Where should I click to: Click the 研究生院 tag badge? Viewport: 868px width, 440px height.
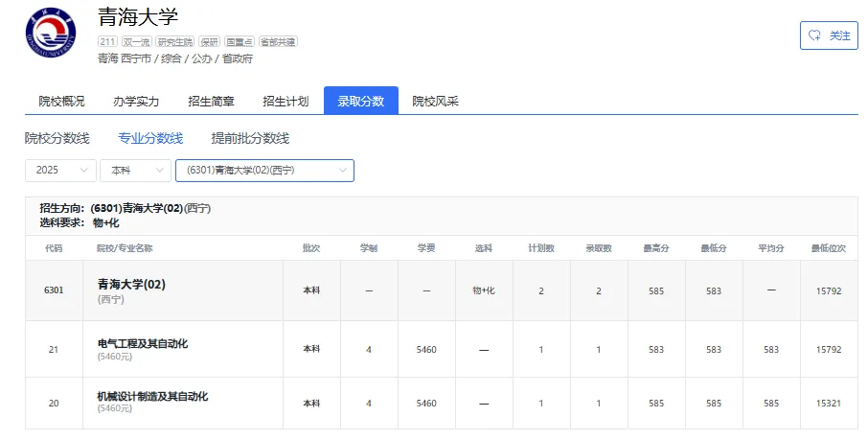175,41
